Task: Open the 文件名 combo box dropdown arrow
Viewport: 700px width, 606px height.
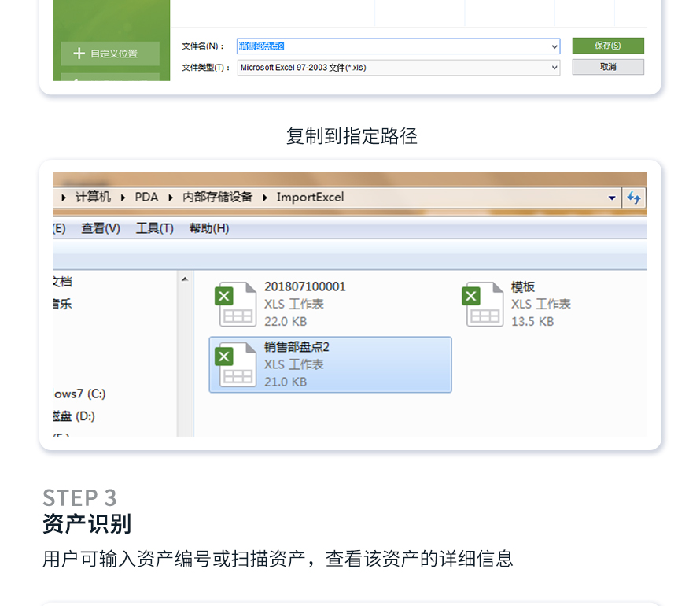Action: 554,46
